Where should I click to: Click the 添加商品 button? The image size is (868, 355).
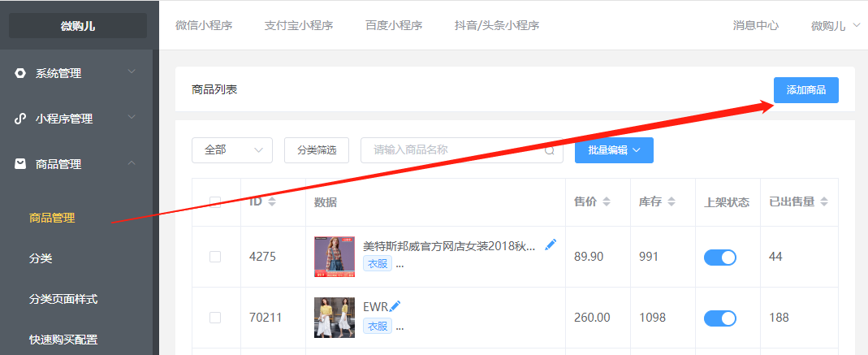[x=806, y=89]
